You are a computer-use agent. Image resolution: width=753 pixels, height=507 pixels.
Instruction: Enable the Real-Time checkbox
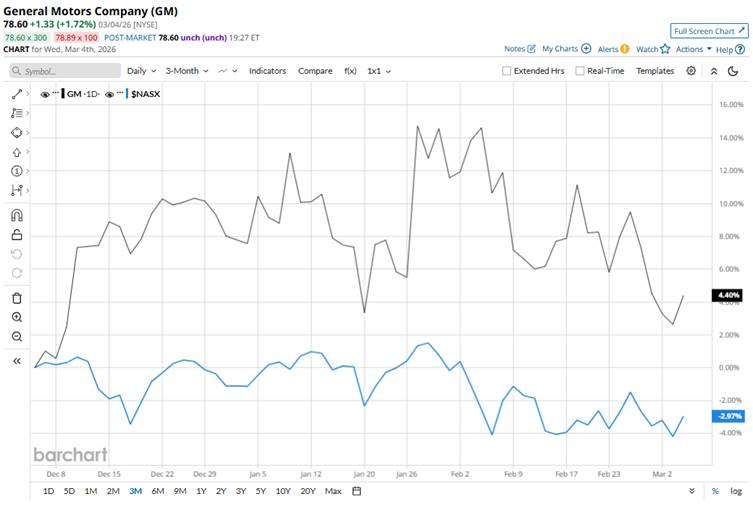(x=580, y=71)
